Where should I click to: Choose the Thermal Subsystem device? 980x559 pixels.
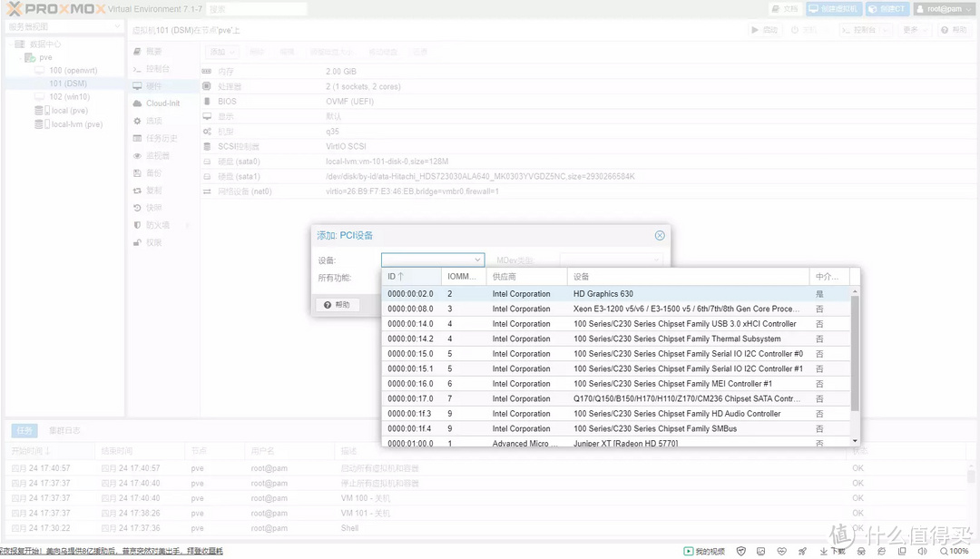pos(615,338)
